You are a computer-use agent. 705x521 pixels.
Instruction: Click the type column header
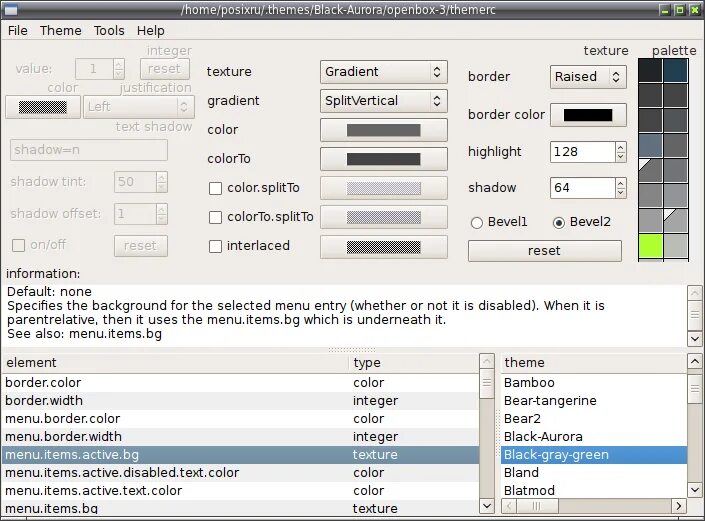coord(414,363)
